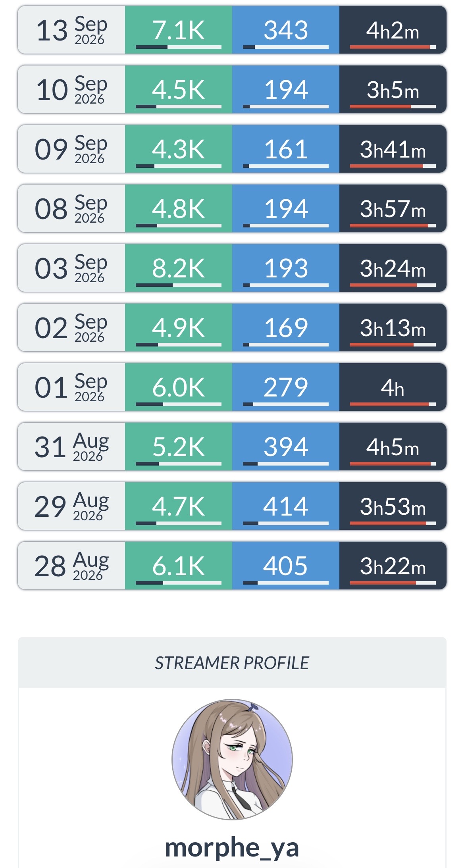The width and height of the screenshot is (464, 868).
Task: Open the 01 Sep 2026 stream entry
Action: [232, 387]
